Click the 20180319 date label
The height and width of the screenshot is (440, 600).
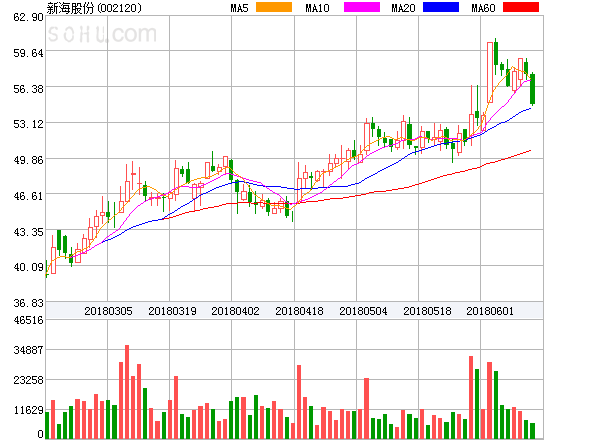point(172,311)
